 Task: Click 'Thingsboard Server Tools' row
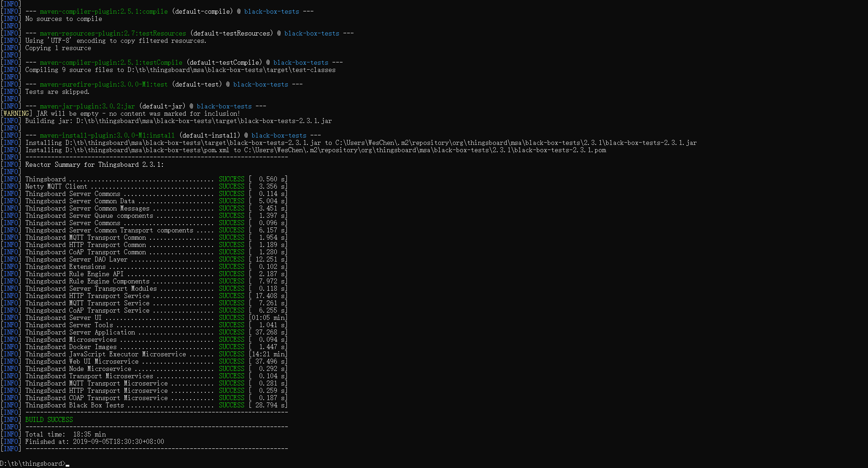144,325
